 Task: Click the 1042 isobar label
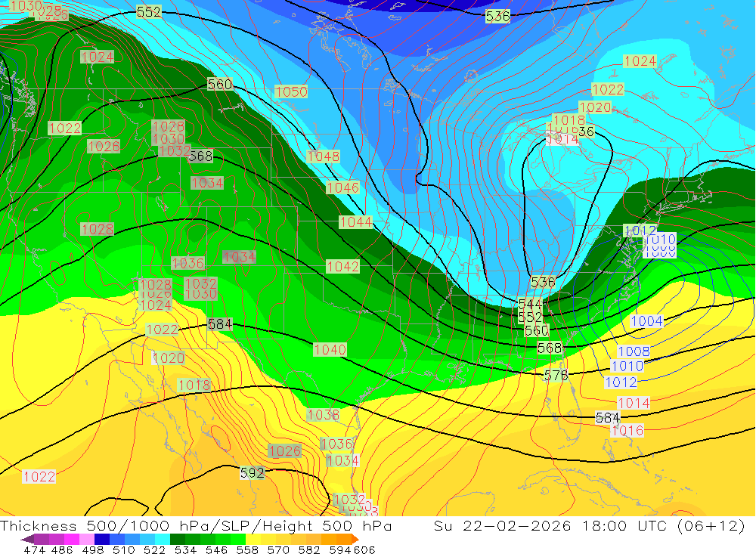click(342, 267)
